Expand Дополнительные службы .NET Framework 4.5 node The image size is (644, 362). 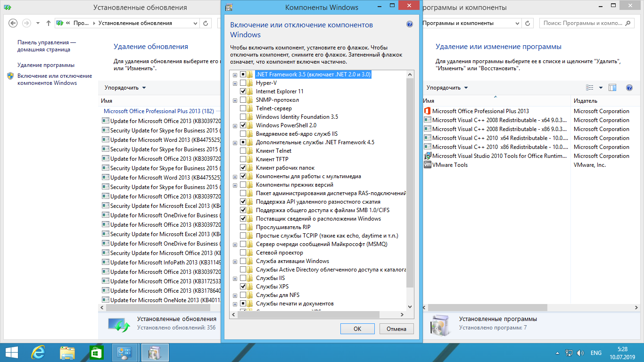[235, 142]
